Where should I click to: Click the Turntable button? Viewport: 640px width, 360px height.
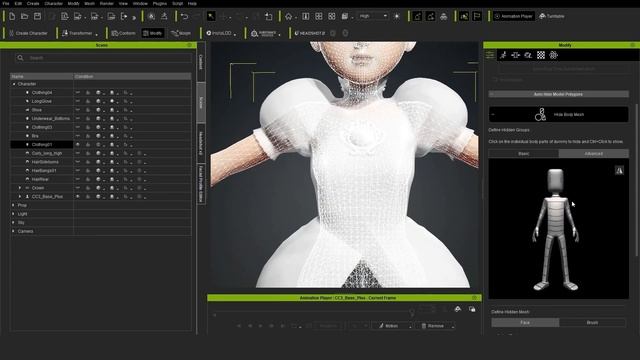(x=552, y=16)
